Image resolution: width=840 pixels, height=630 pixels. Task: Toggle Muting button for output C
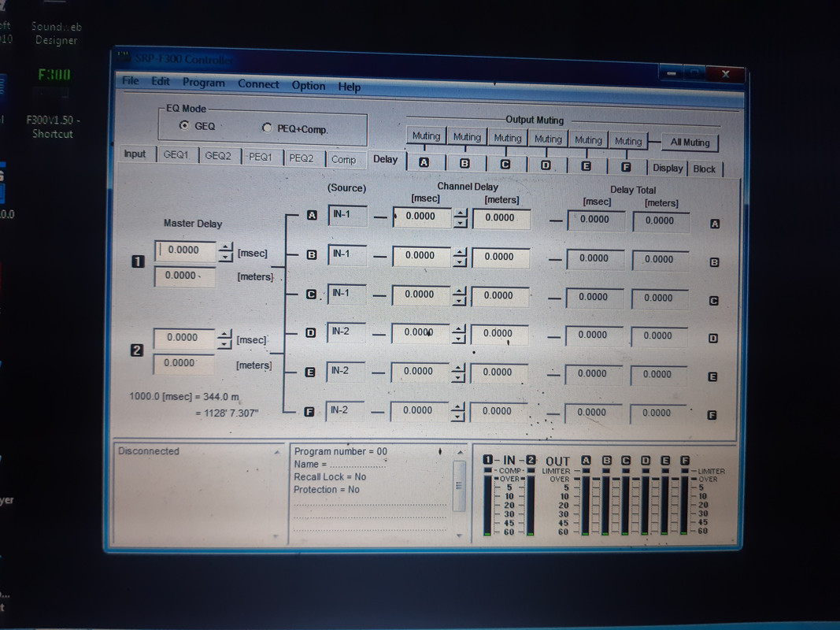click(508, 139)
